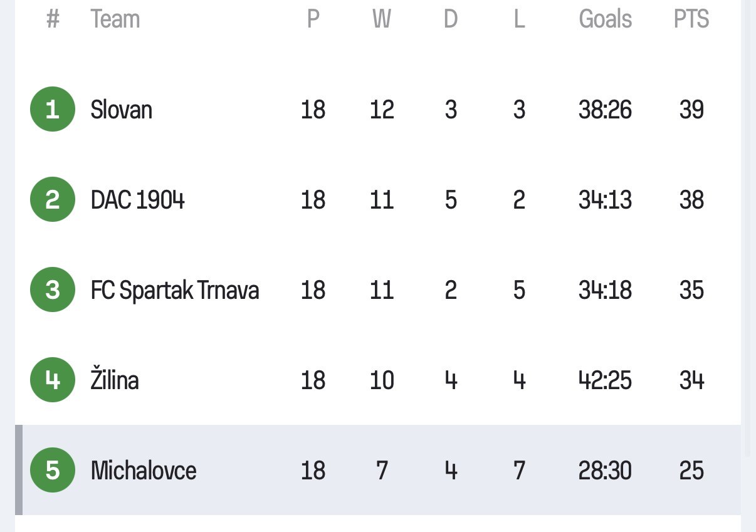Sort by the PTS column header

point(691,19)
